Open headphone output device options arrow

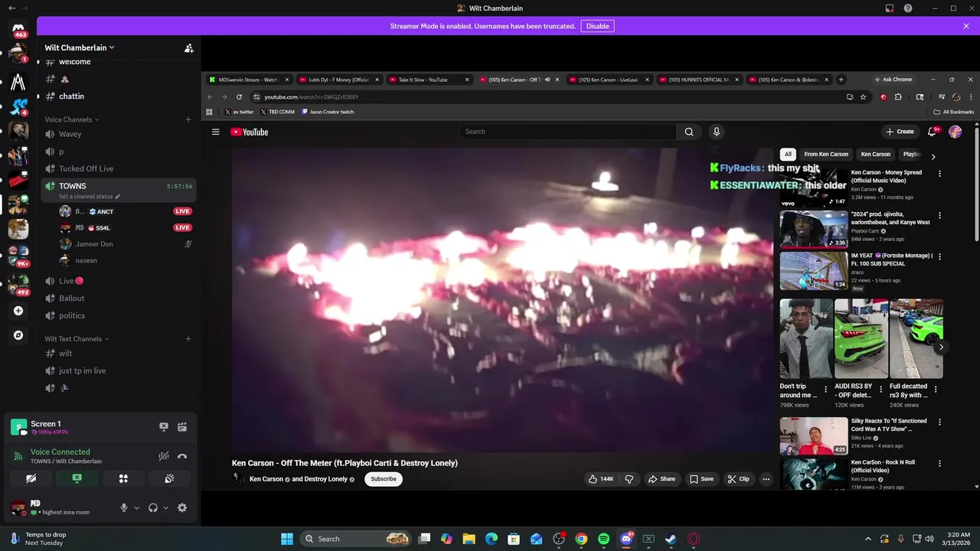(165, 507)
